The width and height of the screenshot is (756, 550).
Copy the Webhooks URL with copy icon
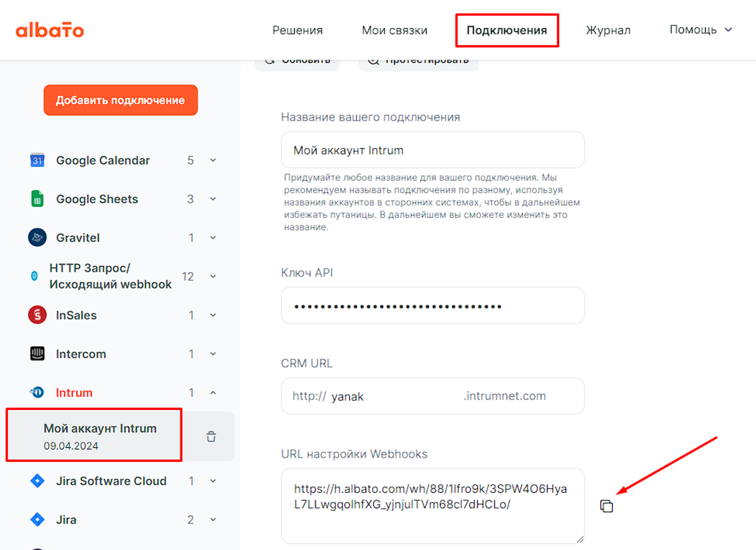pyautogui.click(x=606, y=506)
